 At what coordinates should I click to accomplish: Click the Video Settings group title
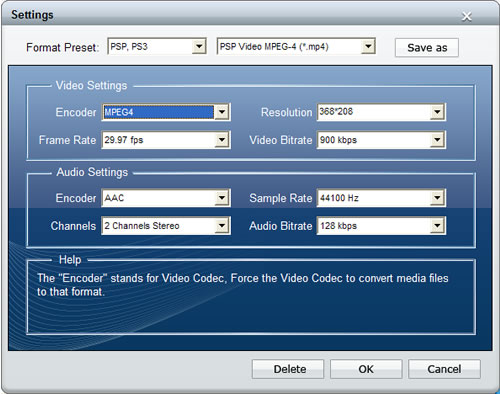click(x=91, y=86)
